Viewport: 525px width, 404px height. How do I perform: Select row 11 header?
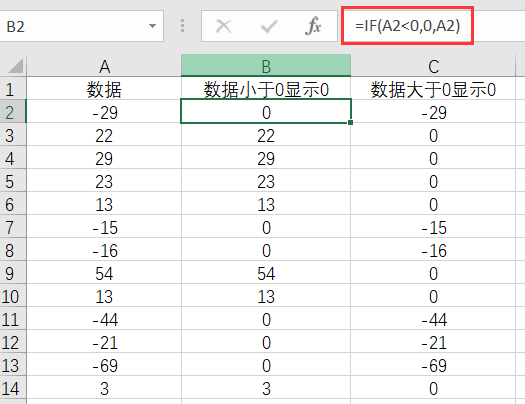coord(13,318)
